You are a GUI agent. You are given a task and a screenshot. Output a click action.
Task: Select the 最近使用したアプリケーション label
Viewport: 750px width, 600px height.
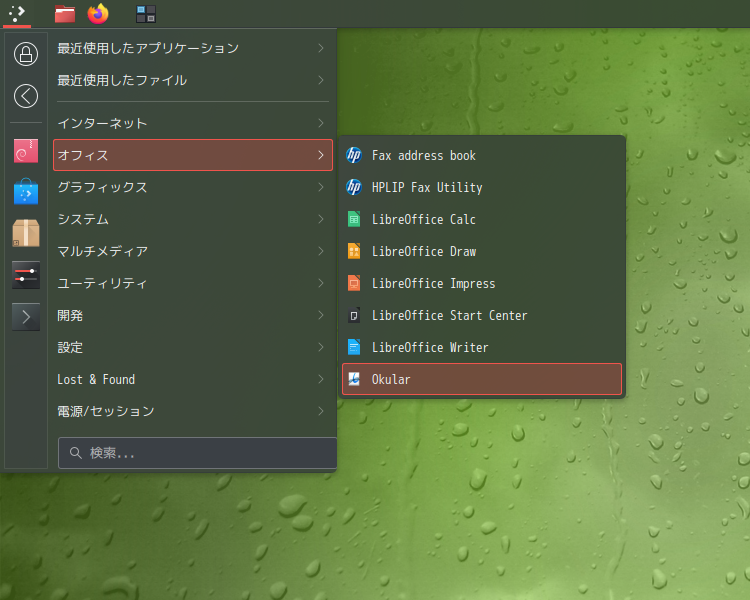(x=148, y=48)
